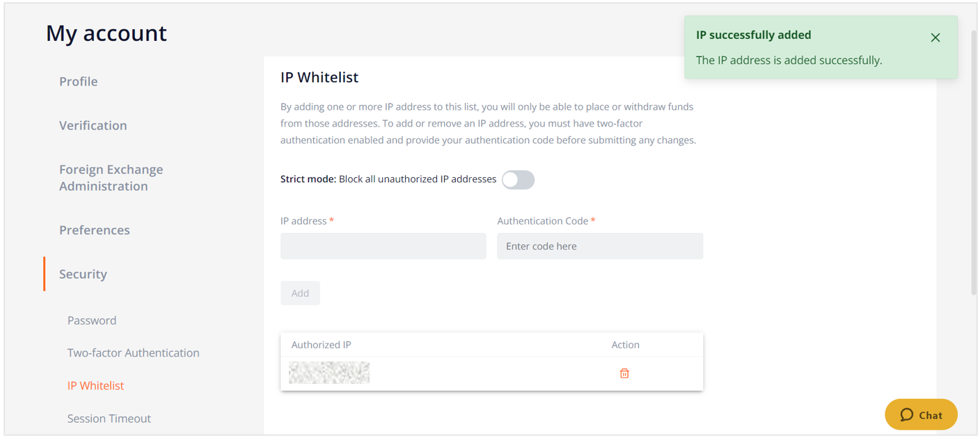Click the Authentication Code field
980x438 pixels.
600,246
